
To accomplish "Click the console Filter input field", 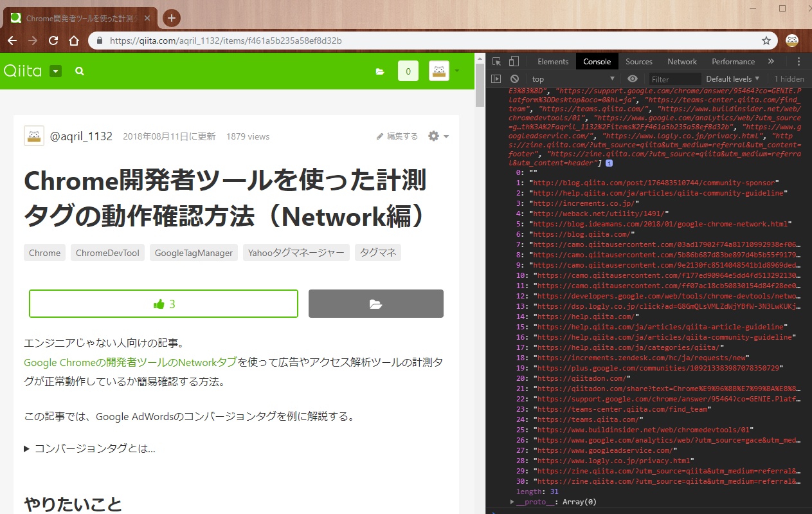I will click(x=674, y=79).
